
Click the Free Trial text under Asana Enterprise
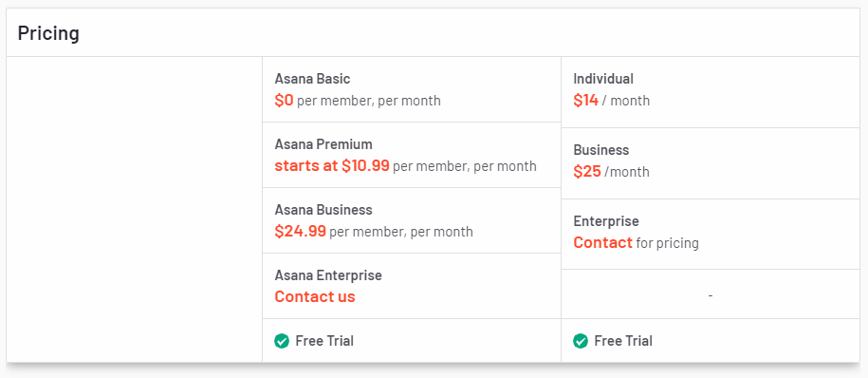pyautogui.click(x=324, y=341)
